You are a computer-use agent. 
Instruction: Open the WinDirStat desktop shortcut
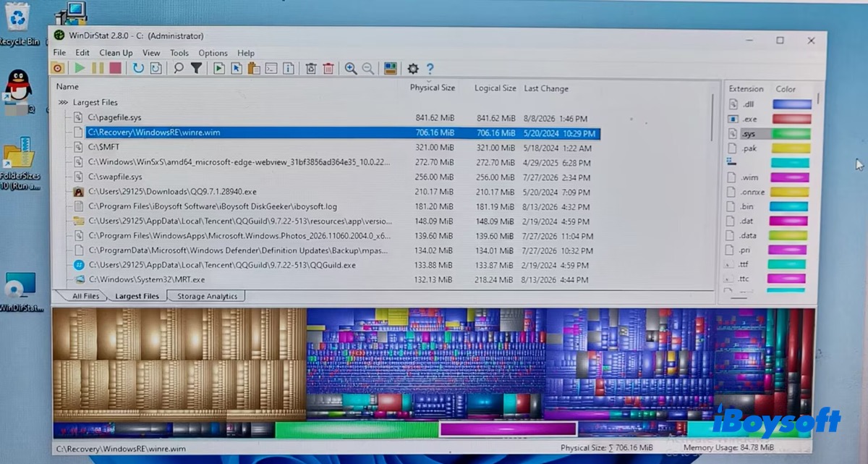20,292
